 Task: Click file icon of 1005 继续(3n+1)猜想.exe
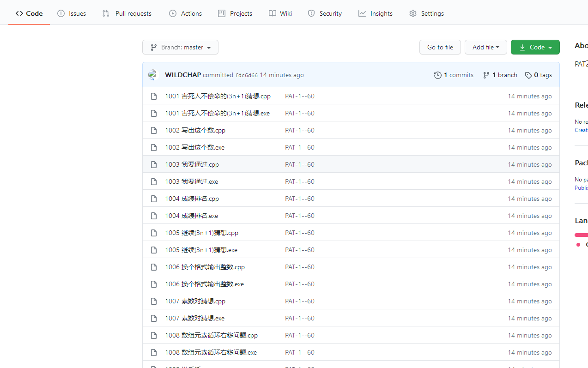click(154, 250)
